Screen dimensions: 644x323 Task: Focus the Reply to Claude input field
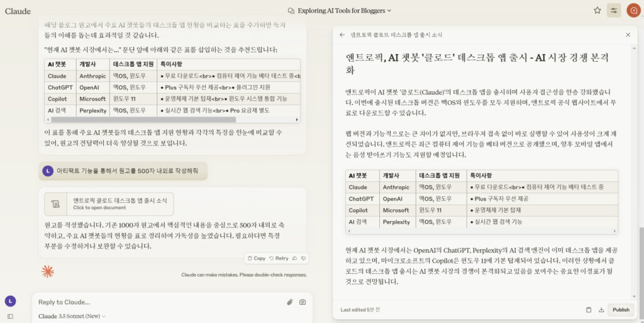pyautogui.click(x=160, y=302)
